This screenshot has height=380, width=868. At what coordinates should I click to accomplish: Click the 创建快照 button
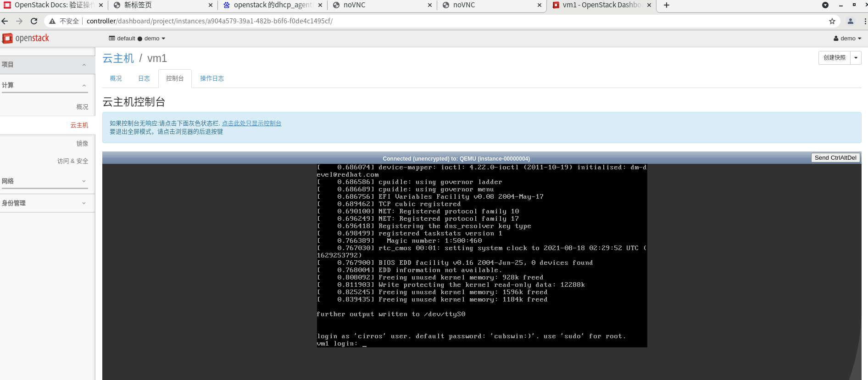(835, 58)
